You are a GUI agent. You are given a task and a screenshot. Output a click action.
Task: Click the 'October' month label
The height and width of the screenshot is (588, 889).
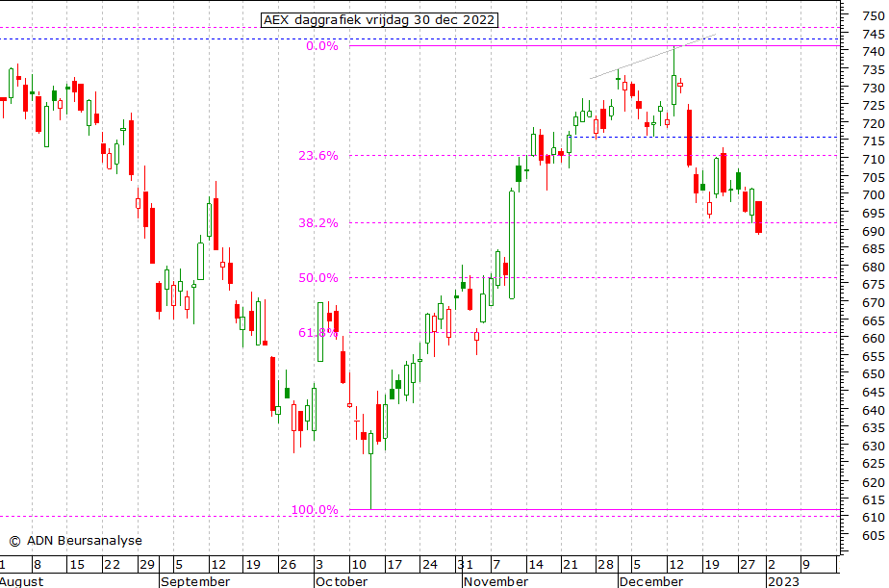point(342,582)
